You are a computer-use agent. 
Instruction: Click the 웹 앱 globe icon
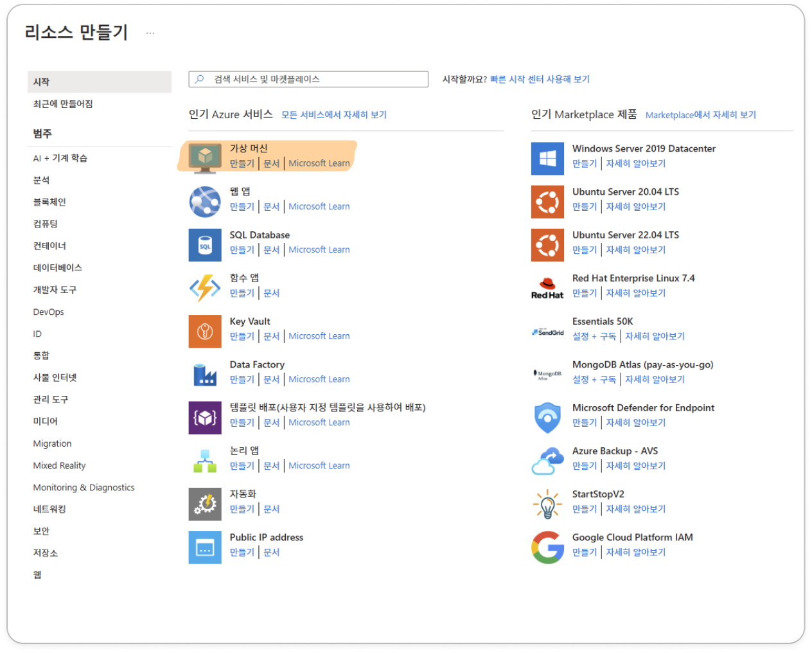click(205, 201)
